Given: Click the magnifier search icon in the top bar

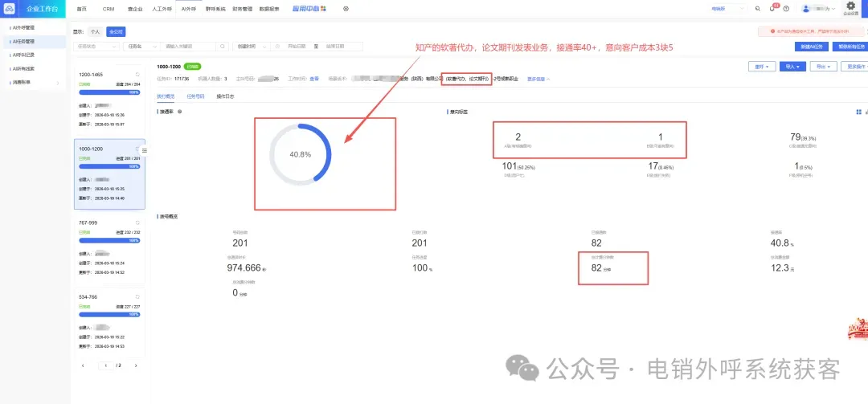Looking at the screenshot, I should pyautogui.click(x=758, y=9).
